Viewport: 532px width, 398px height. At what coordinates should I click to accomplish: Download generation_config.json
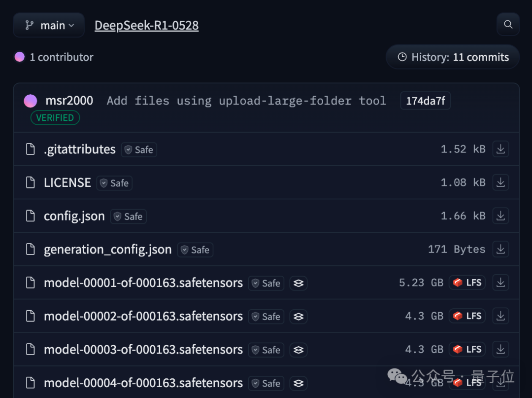coord(500,249)
